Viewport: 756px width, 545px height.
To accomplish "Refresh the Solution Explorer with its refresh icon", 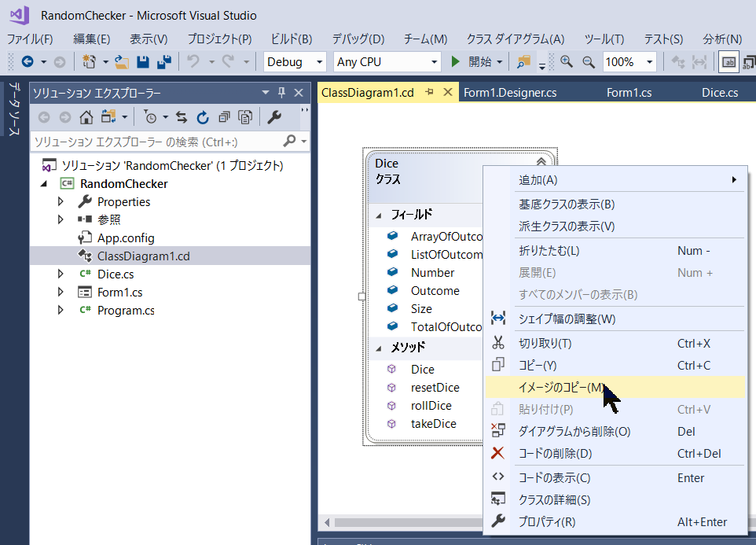I will point(201,116).
